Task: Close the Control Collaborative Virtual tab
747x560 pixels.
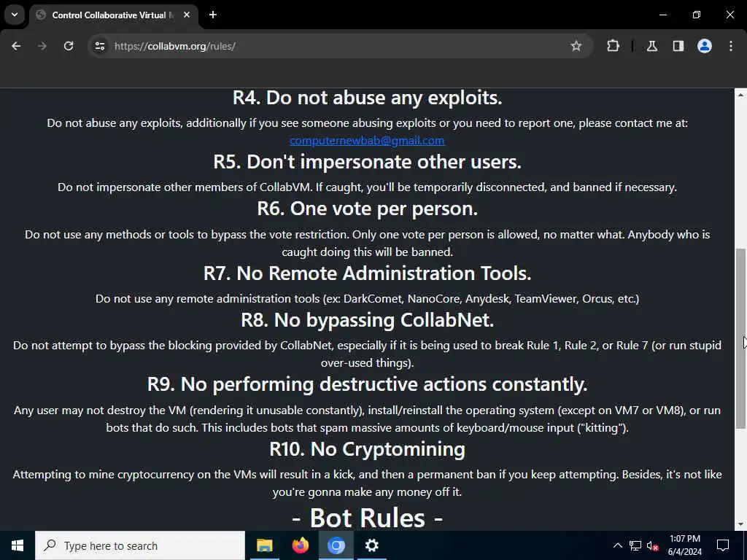Action: 187,15
